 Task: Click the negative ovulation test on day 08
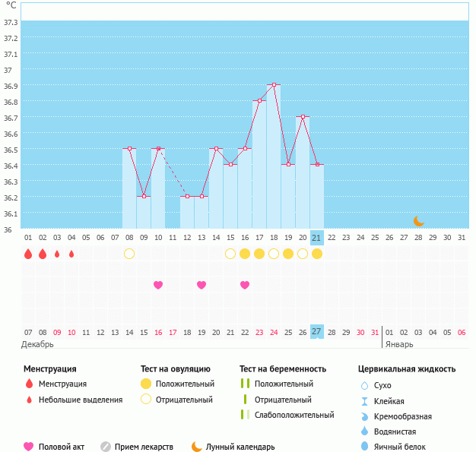click(129, 254)
